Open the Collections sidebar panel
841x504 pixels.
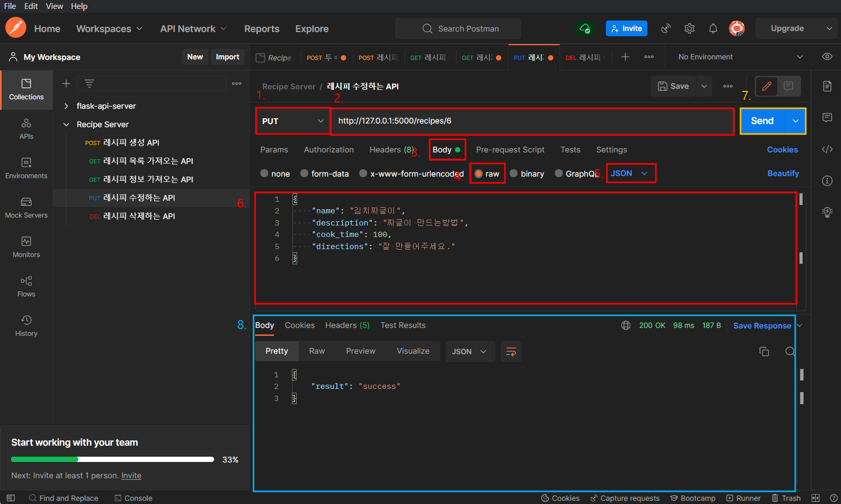point(26,90)
